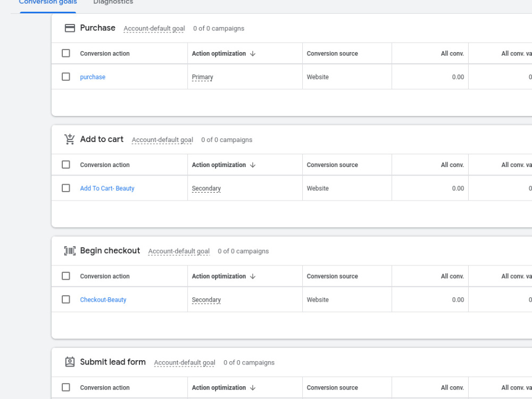Open the Add To Cart- Beauty conversion action

click(x=107, y=188)
